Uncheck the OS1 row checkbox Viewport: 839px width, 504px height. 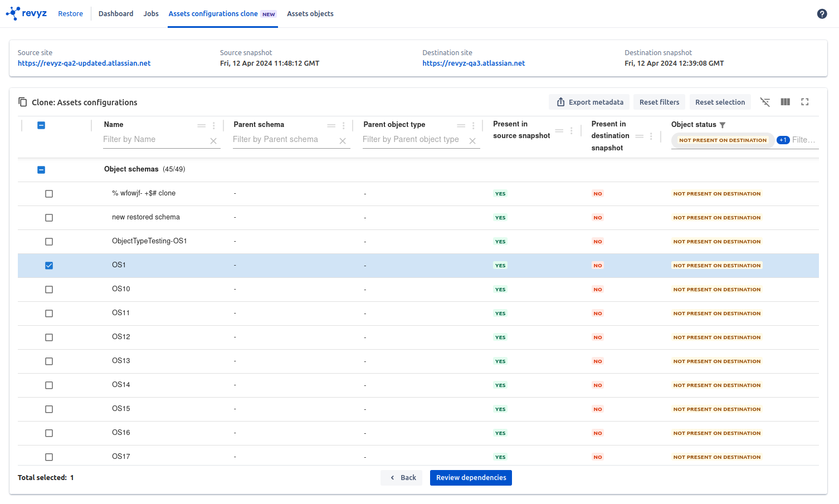pyautogui.click(x=49, y=266)
